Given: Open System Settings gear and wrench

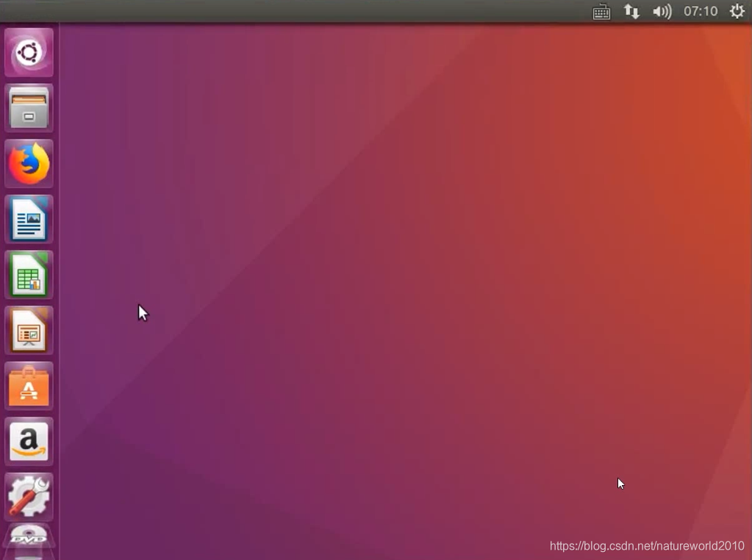Looking at the screenshot, I should (x=29, y=498).
